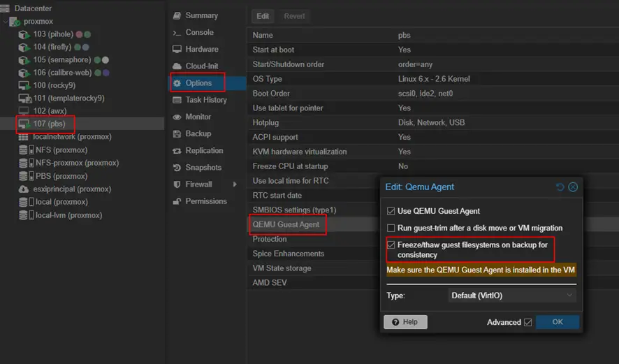The width and height of the screenshot is (619, 364).
Task: Open the Type dropdown Default (VirtIO)
Action: pyautogui.click(x=512, y=296)
